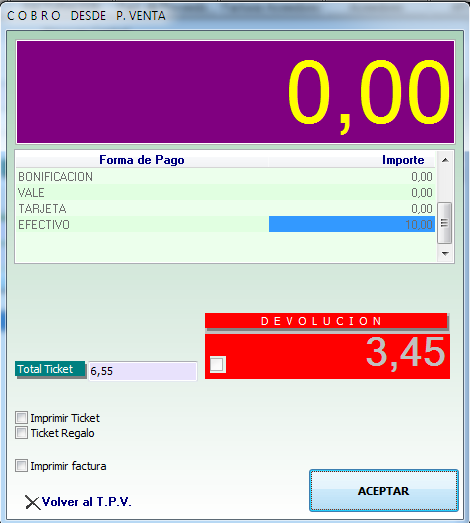Click the TARJETA importe cell showing 0,00
470x523 pixels.
point(352,208)
